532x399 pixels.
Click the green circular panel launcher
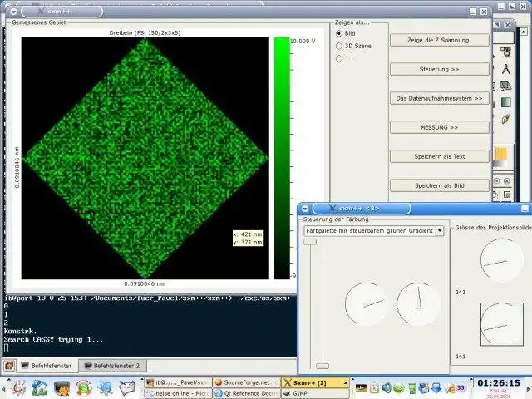[x=83, y=388]
